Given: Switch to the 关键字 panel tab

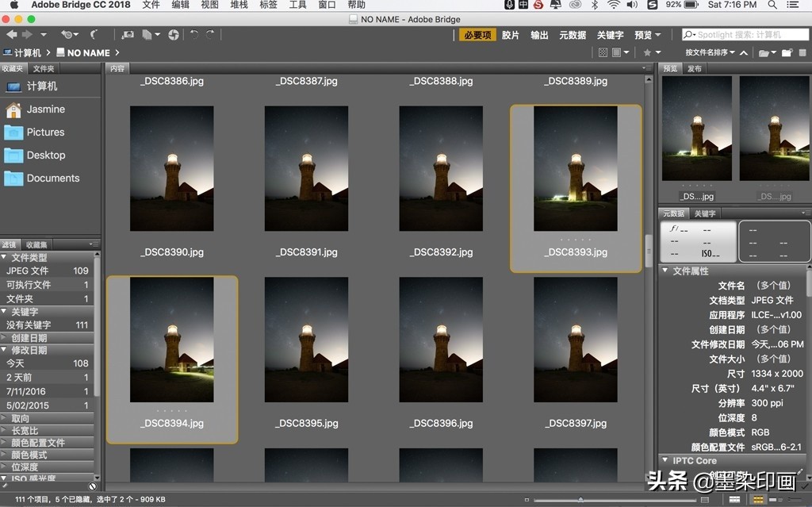Looking at the screenshot, I should [x=705, y=213].
